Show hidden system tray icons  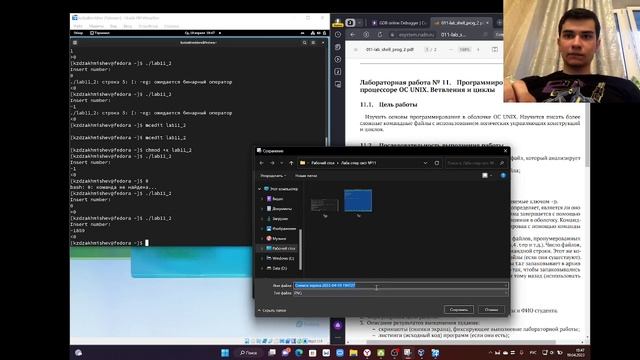(490, 353)
